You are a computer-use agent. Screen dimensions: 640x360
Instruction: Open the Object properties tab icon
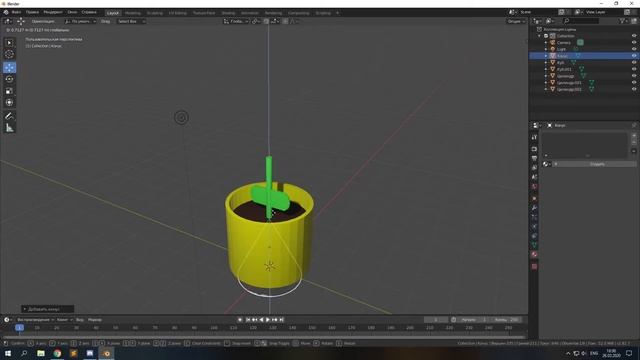coord(534,198)
